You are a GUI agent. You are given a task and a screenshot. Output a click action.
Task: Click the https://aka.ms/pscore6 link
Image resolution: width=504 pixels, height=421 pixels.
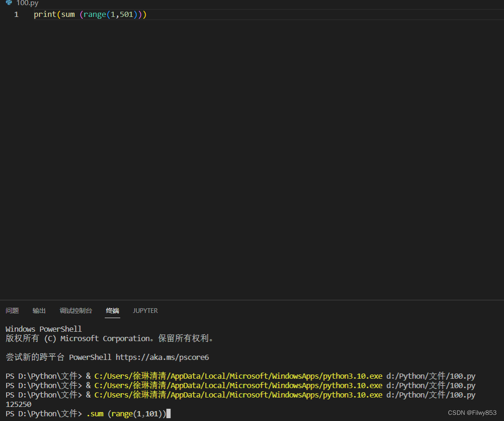[x=162, y=357]
